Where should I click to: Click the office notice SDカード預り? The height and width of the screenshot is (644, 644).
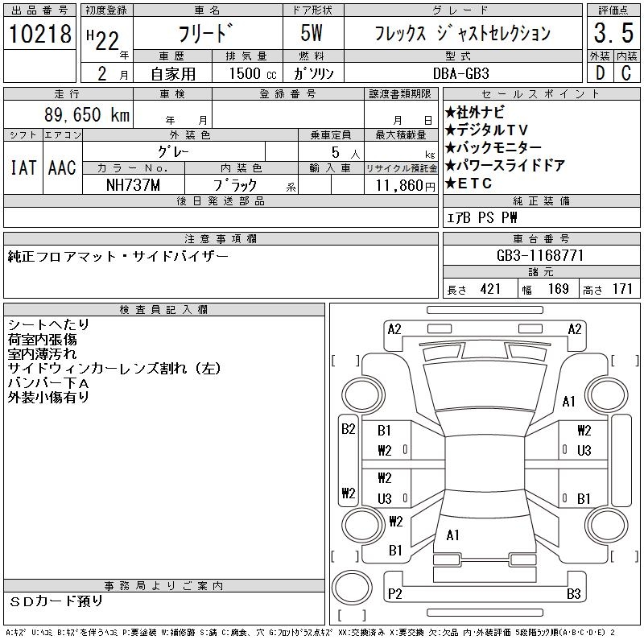(56, 601)
